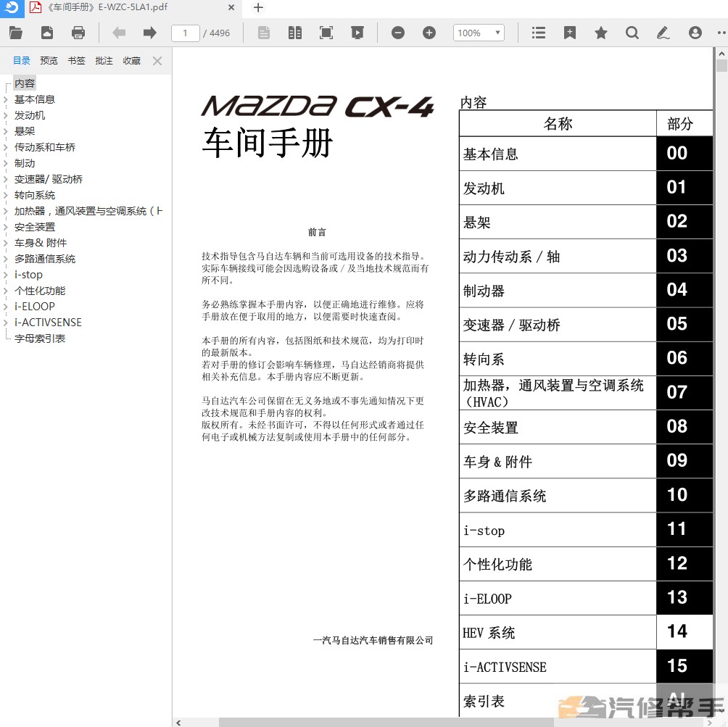Switch to the 收藏 tab

(131, 61)
